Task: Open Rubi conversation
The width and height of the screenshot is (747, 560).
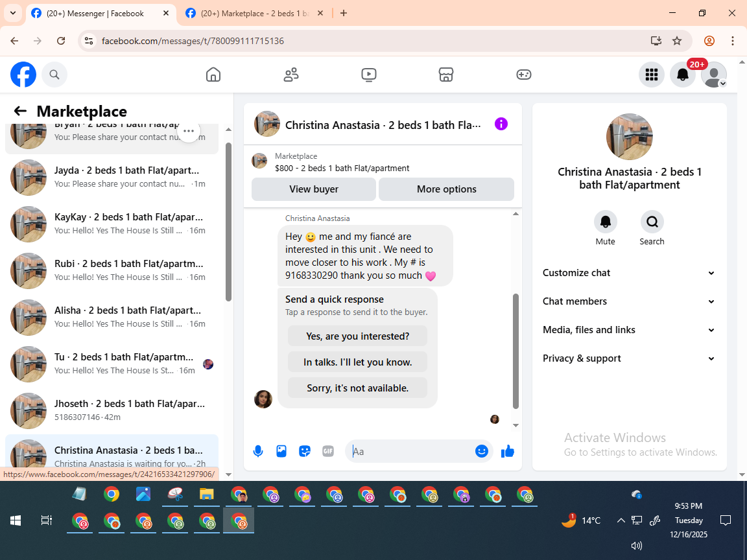Action: [x=112, y=270]
